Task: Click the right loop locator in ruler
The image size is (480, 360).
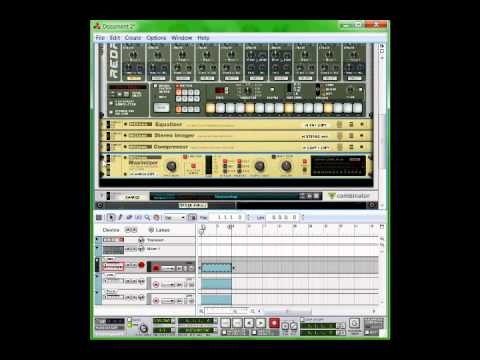Action: click(x=231, y=227)
